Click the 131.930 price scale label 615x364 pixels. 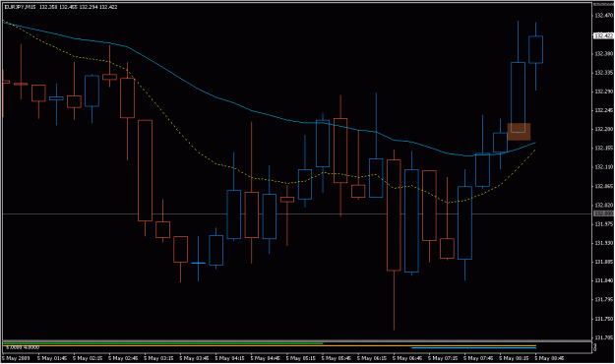[604, 243]
